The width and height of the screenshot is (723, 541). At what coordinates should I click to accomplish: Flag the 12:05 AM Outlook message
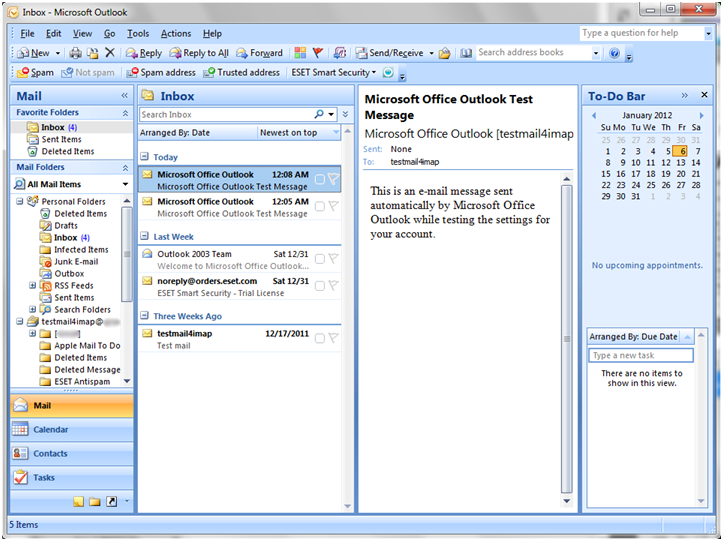(333, 206)
